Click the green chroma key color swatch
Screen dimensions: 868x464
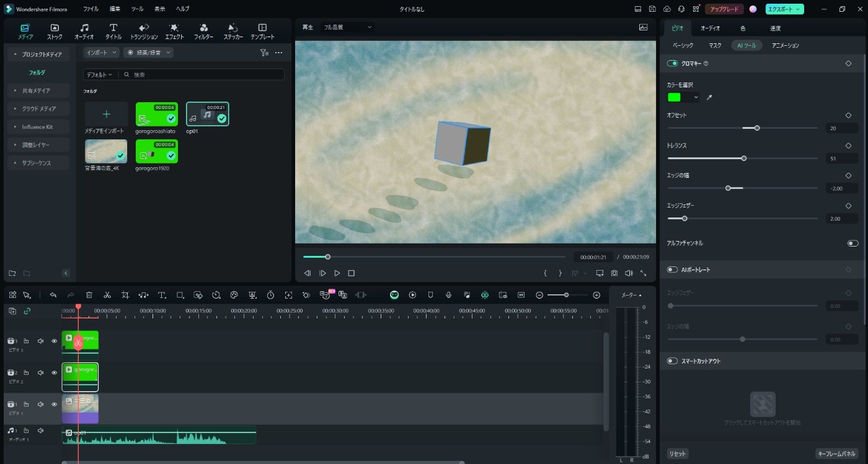(x=674, y=97)
